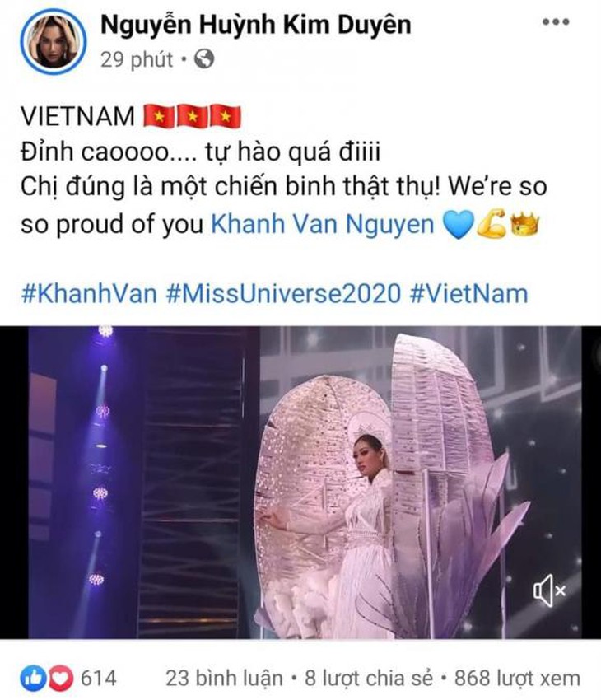Viewport: 601px width, 700px height.
Task: Click the red heart reaction icon
Action: 61,679
